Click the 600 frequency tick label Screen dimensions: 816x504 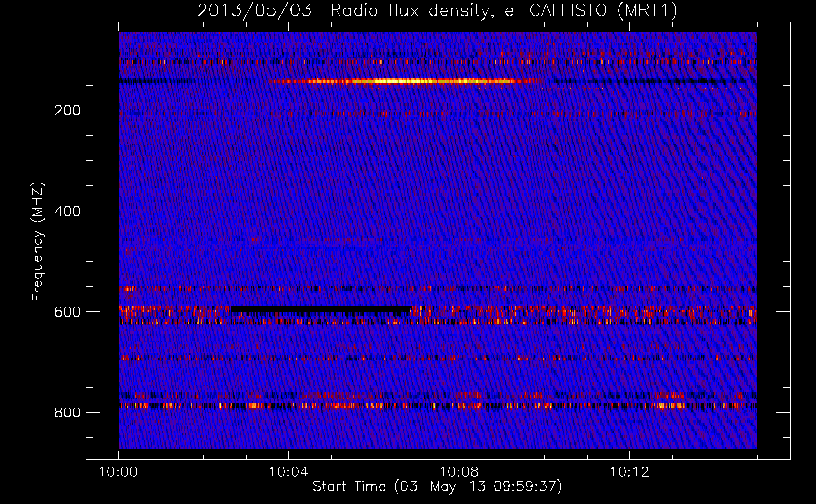pos(68,312)
